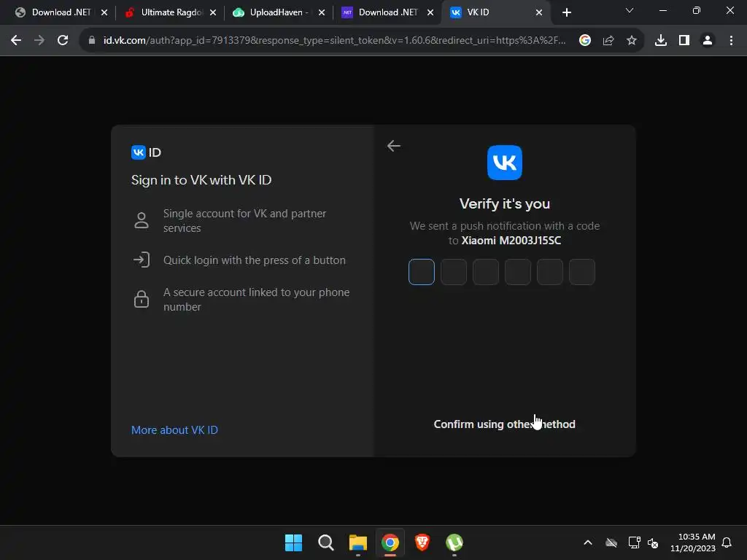The width and height of the screenshot is (747, 560).
Task: Click the network display tray icon
Action: point(634,542)
